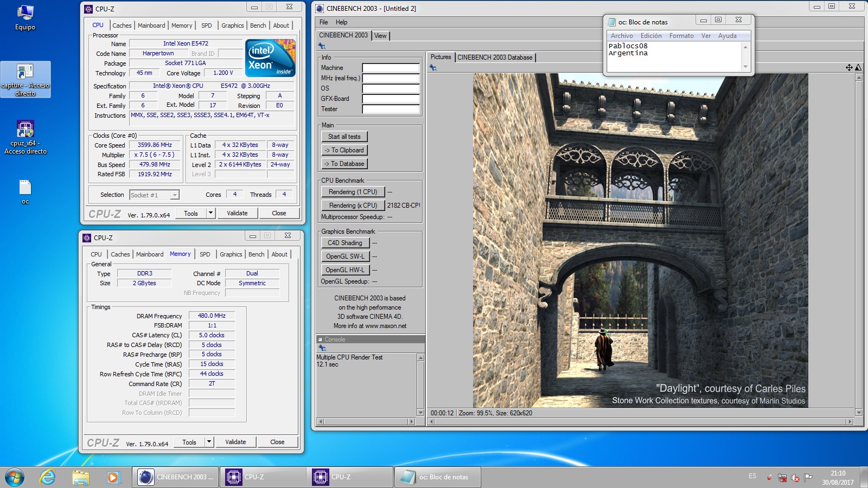Click the network tray icon
Image resolution: width=868 pixels, height=488 pixels.
point(782,478)
